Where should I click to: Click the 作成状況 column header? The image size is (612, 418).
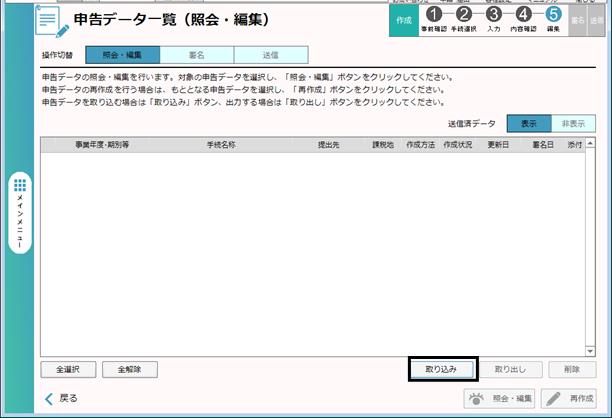click(x=458, y=145)
